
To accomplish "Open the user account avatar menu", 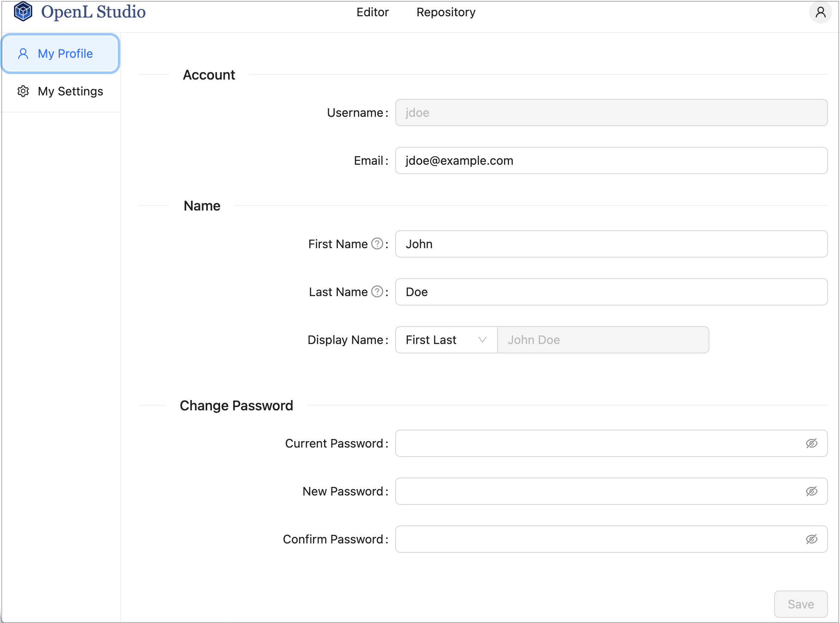I will click(820, 12).
